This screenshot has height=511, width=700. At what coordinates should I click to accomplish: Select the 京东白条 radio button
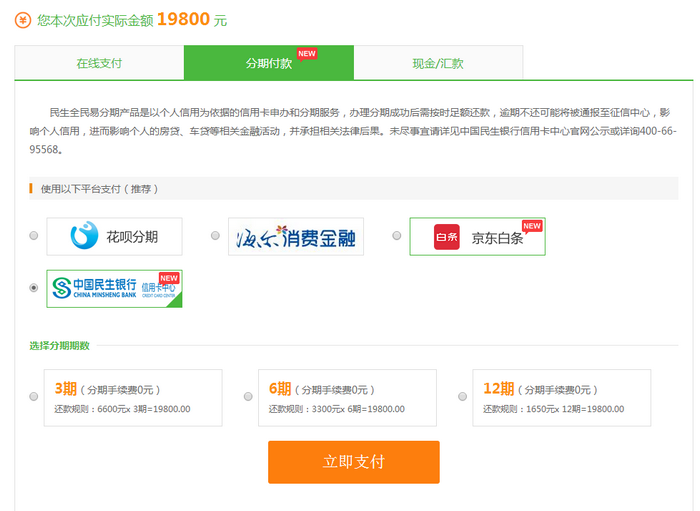[x=397, y=236]
